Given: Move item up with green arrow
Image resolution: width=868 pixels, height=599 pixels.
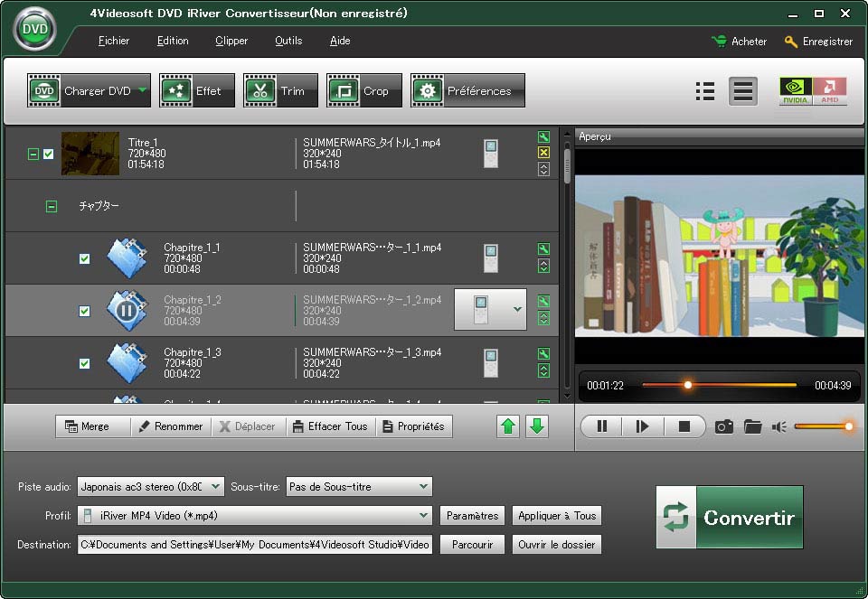Looking at the screenshot, I should [x=509, y=426].
